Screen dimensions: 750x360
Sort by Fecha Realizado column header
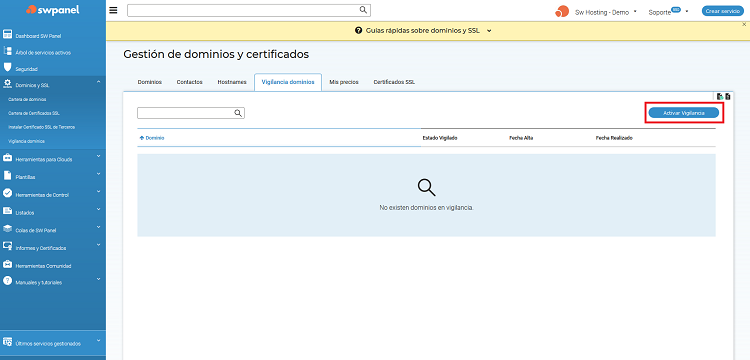tap(614, 138)
